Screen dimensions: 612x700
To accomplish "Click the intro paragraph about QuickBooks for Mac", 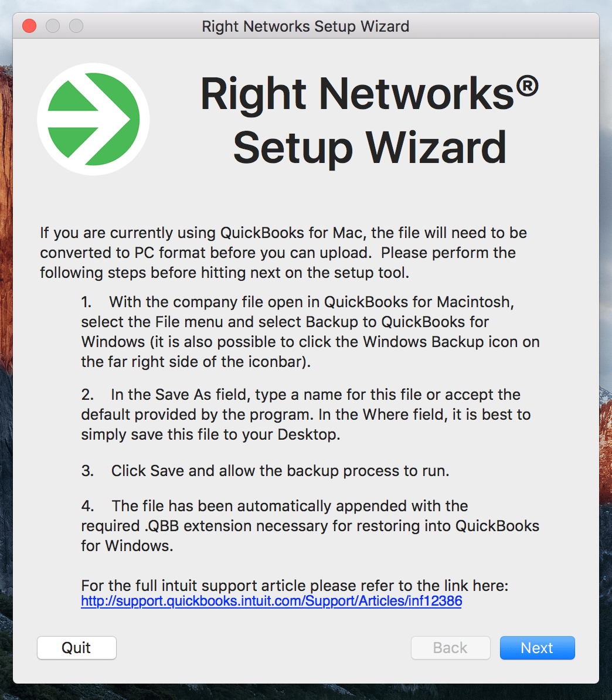I will [283, 252].
